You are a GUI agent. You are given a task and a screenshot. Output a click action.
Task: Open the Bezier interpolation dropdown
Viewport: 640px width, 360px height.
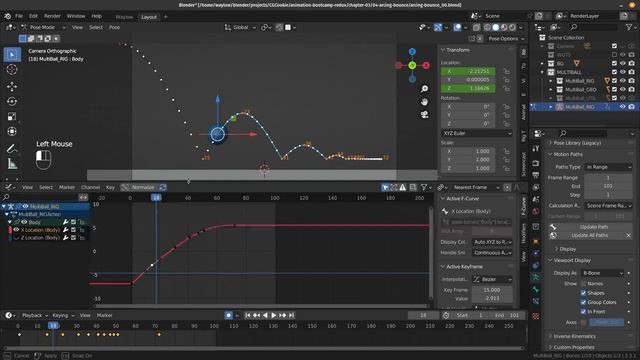tap(492, 280)
